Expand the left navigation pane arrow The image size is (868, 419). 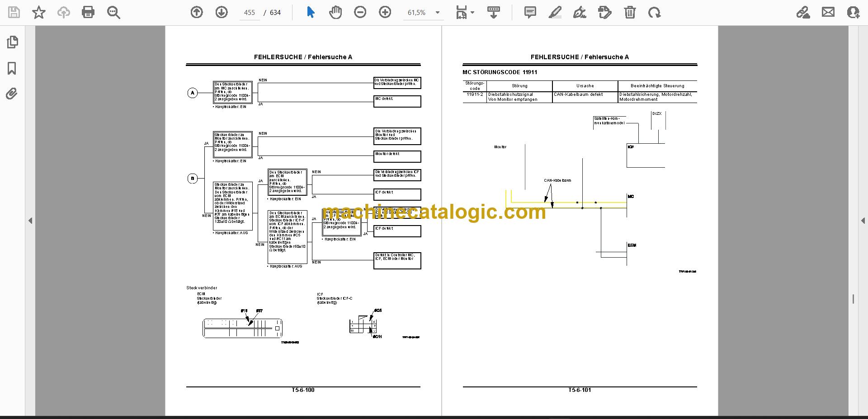(30, 221)
